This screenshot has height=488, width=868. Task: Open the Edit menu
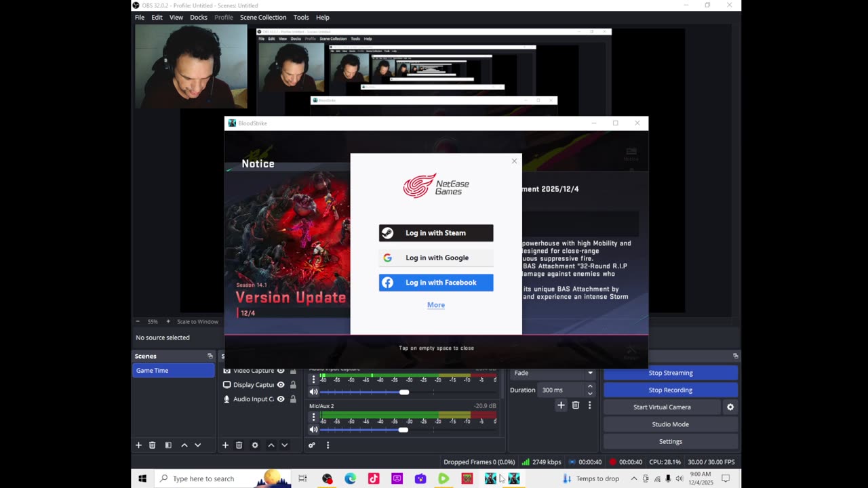pos(157,18)
